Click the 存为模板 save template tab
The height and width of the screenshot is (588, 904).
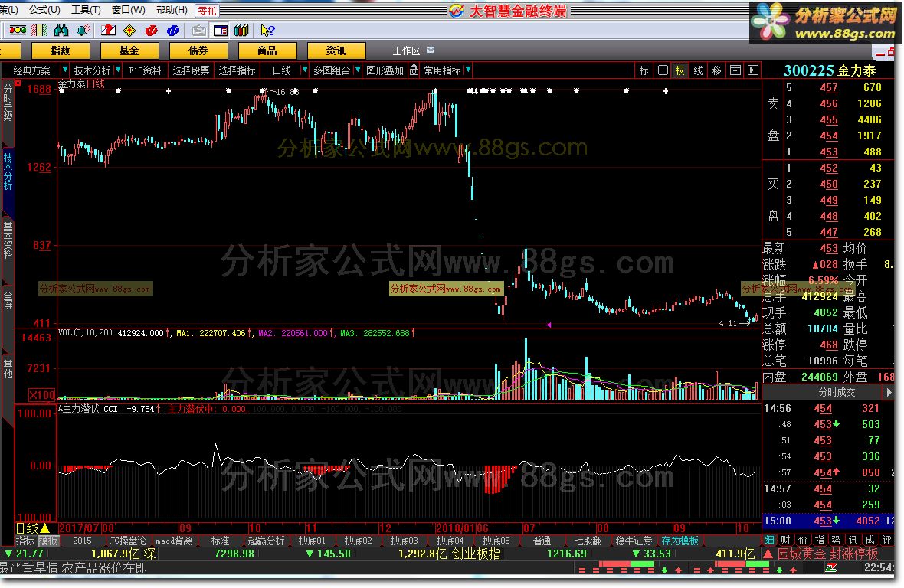click(680, 541)
